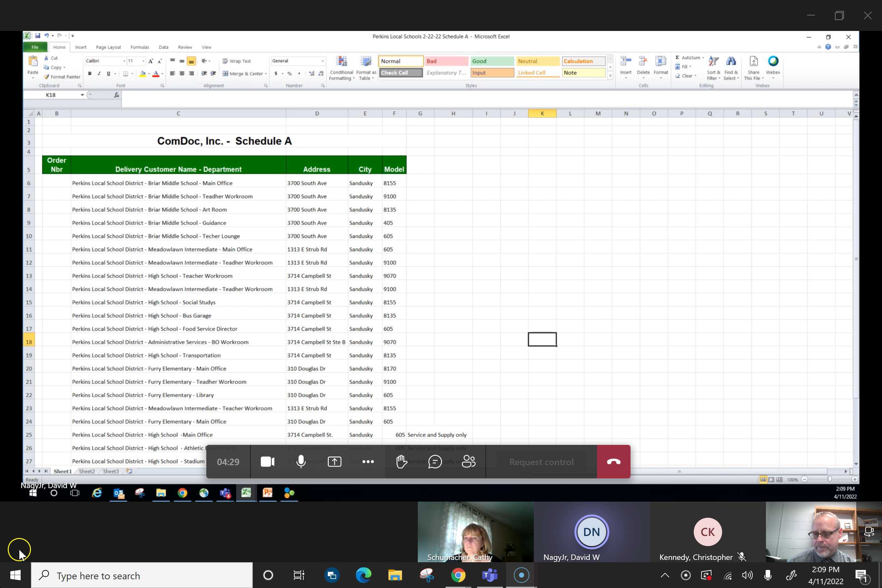Raise hand in the meeting
This screenshot has width=882, height=588.
[x=401, y=462]
